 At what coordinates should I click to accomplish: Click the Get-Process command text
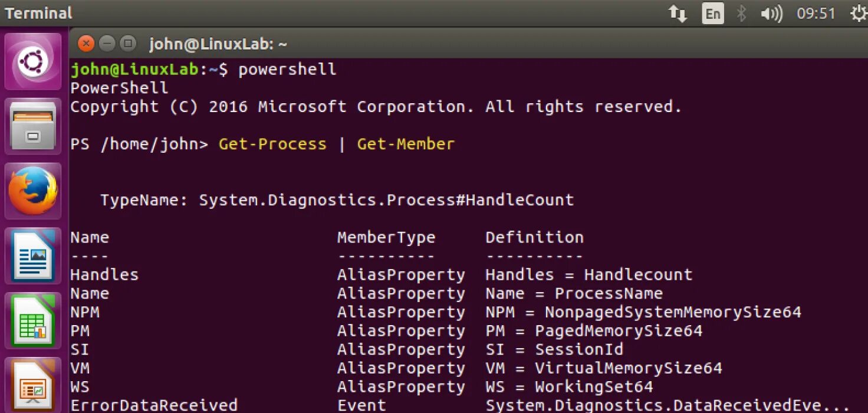[x=272, y=145]
